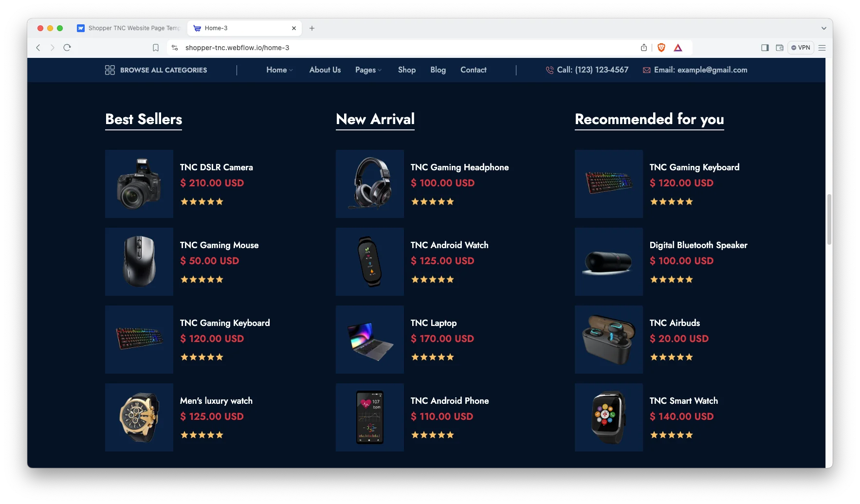Open the Brave Wallet icon
The image size is (860, 504).
(780, 48)
